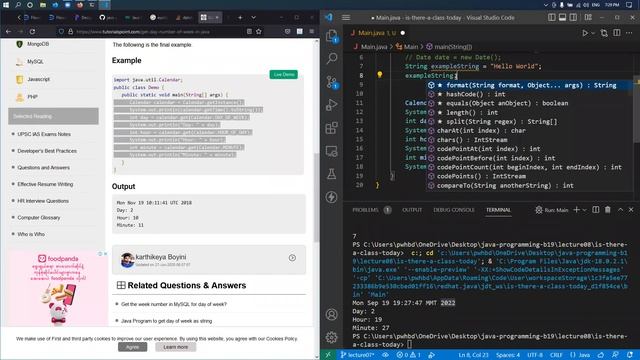Open the Search view in VS Code
The height and width of the screenshot is (360, 640).
coord(332,58)
